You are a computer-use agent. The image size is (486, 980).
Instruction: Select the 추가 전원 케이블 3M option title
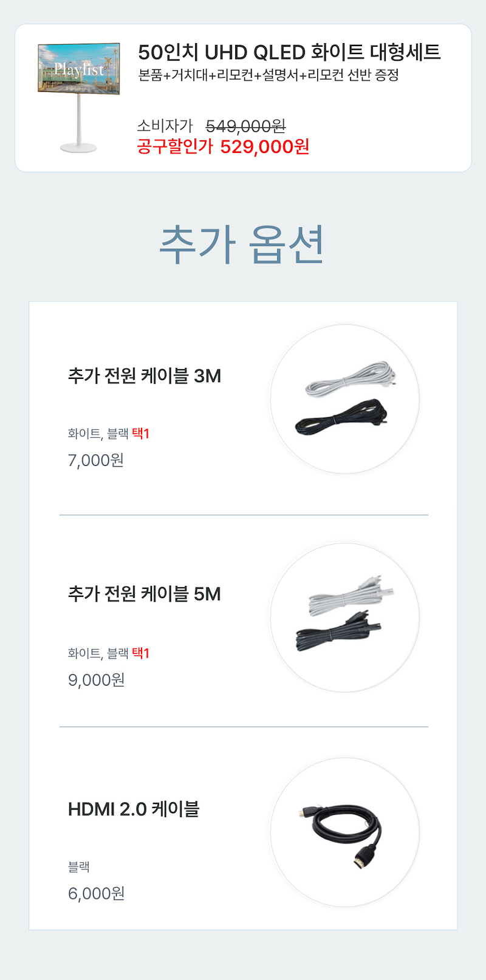[145, 376]
